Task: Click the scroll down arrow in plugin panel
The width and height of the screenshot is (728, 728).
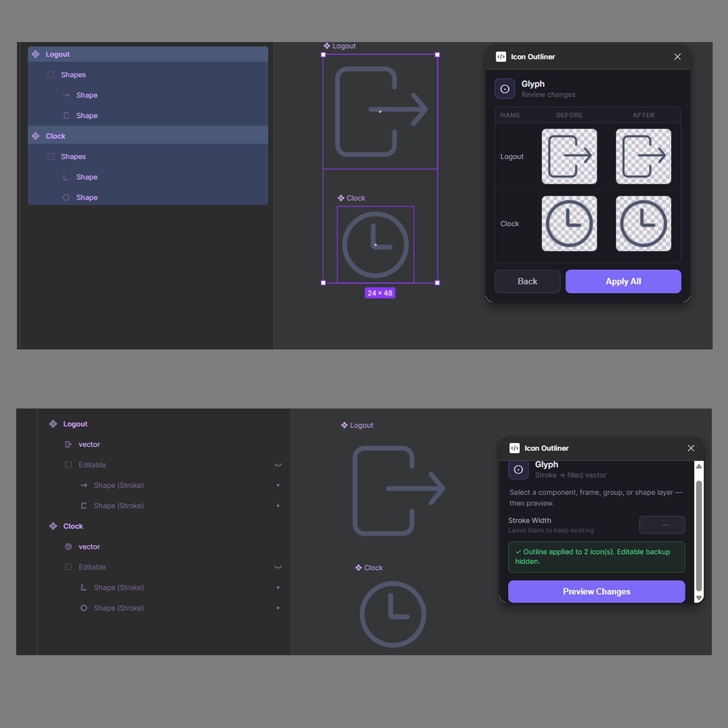Action: tap(699, 598)
